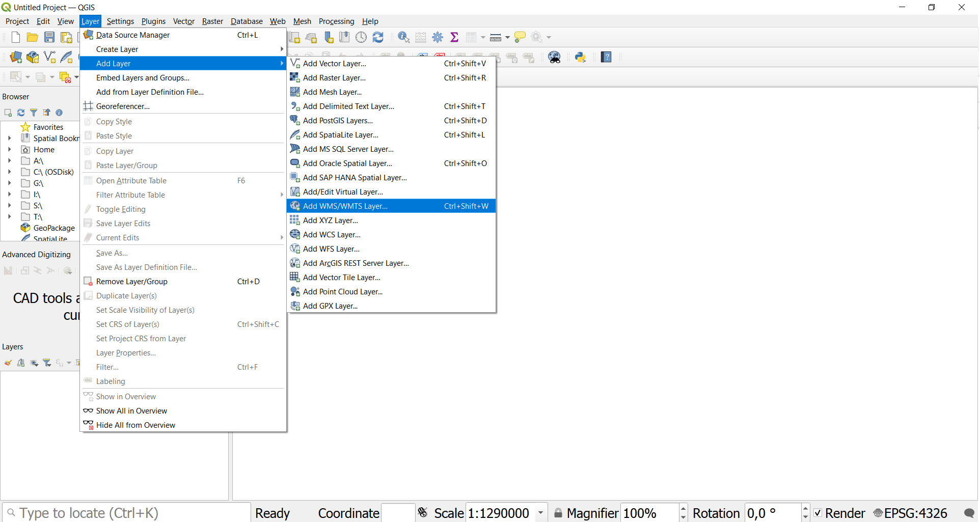Open Georeferencer from Layer menu
This screenshot has width=980, height=522.
click(x=183, y=106)
